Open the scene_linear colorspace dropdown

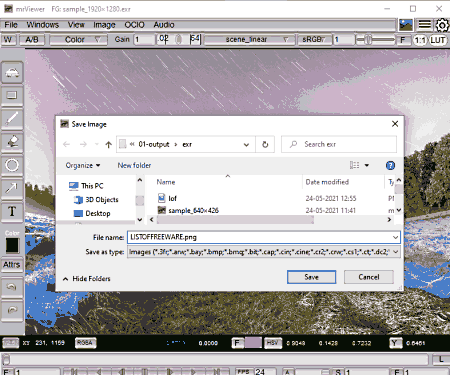[250, 40]
